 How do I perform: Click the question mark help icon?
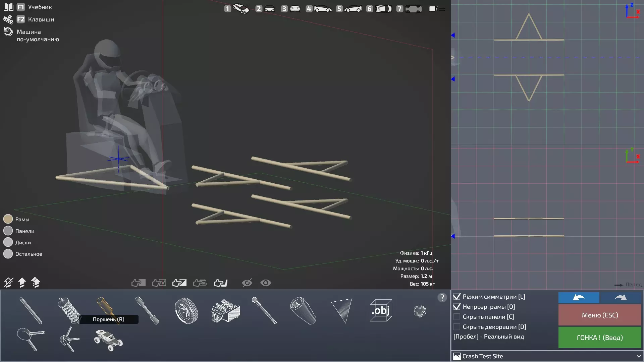click(442, 298)
